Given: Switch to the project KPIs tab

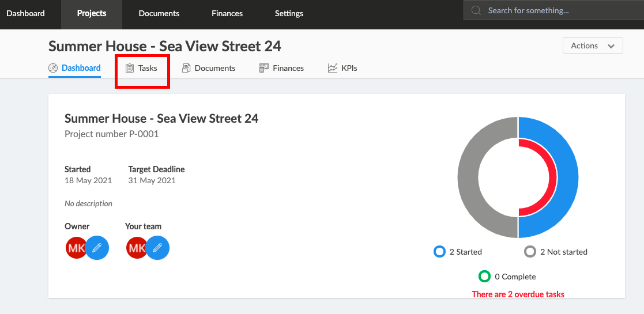Looking at the screenshot, I should [x=342, y=68].
